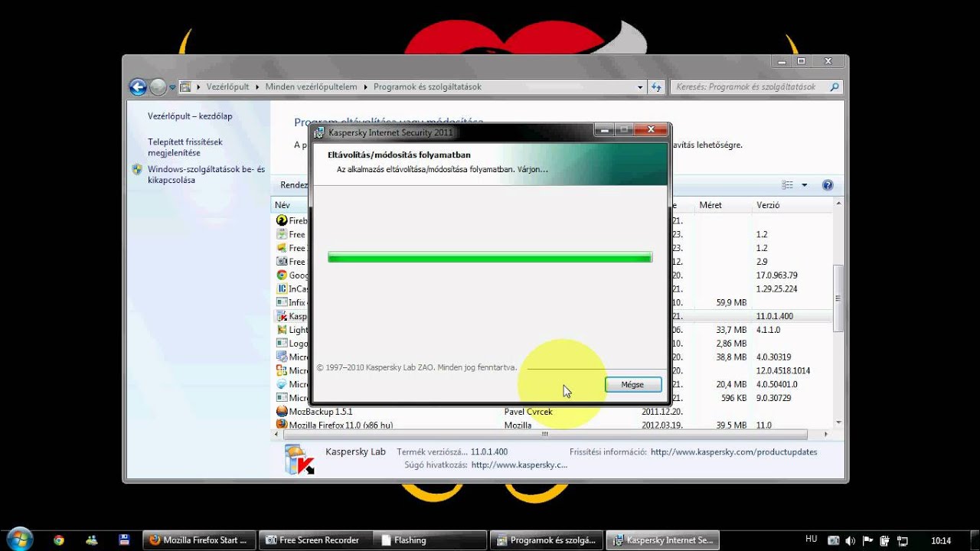The width and height of the screenshot is (980, 551).
Task: Cancel uninstall with the Mégse button
Action: click(632, 384)
